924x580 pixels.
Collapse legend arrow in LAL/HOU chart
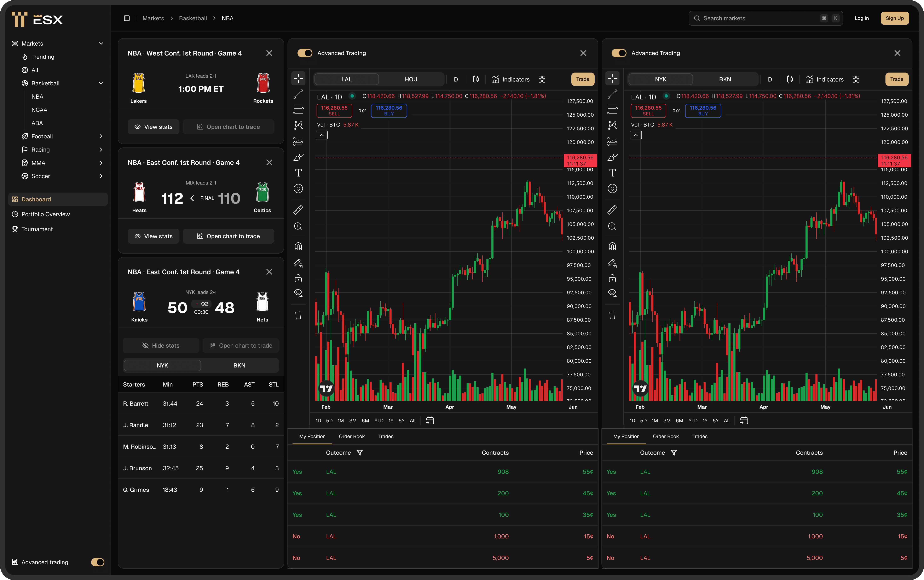pyautogui.click(x=321, y=135)
